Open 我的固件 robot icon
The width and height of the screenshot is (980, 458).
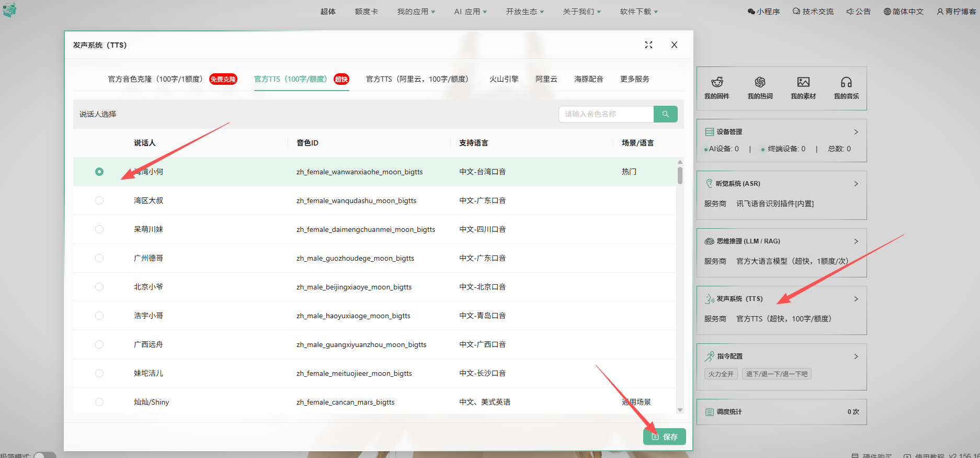[x=716, y=82]
